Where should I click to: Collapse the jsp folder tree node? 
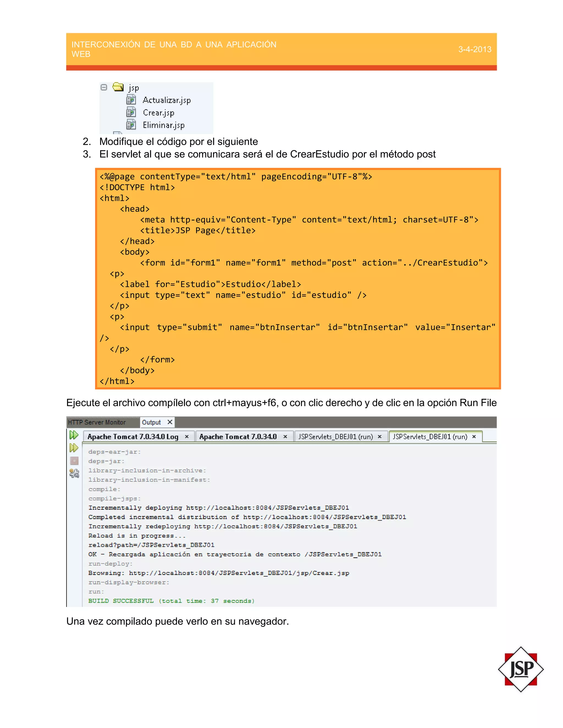(104, 87)
